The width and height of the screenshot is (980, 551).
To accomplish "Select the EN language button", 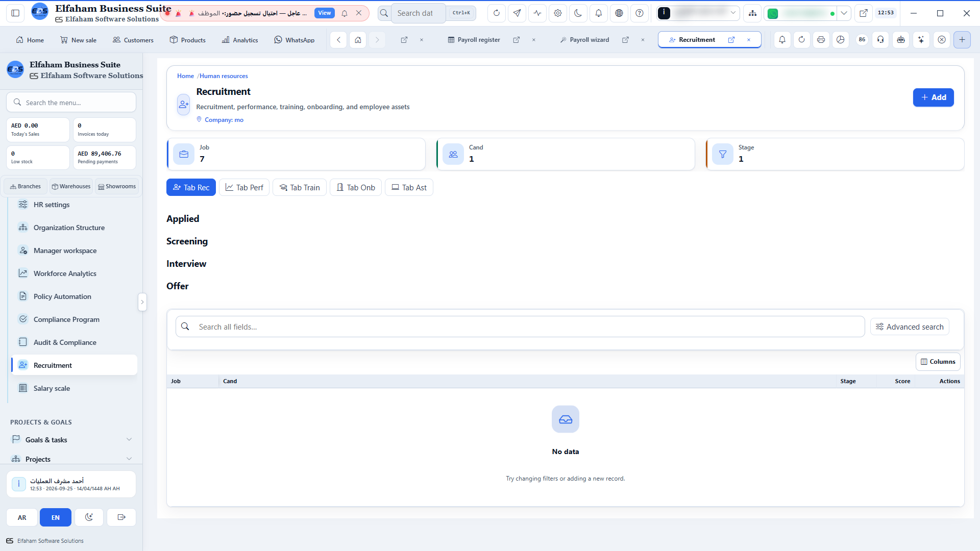I will click(x=56, y=517).
